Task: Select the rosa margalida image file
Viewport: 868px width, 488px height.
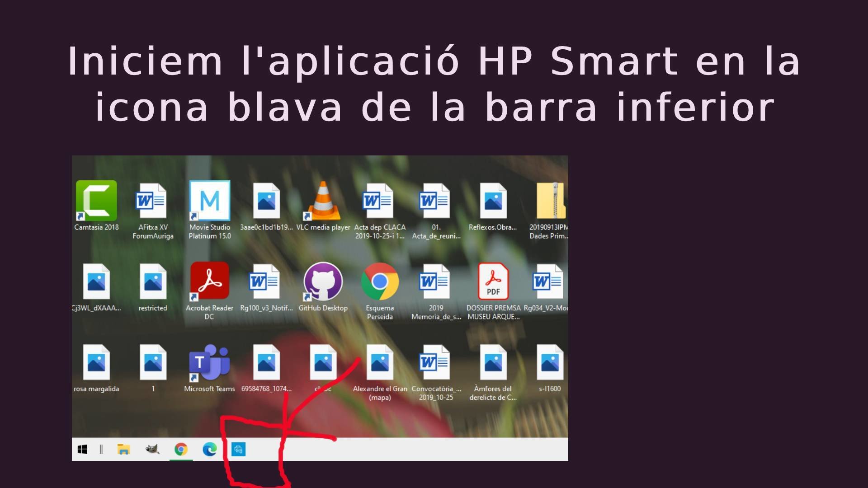Action: (x=96, y=362)
